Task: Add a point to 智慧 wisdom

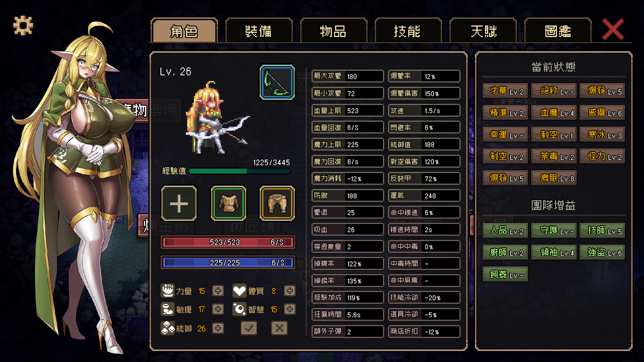Action: pyautogui.click(x=290, y=309)
